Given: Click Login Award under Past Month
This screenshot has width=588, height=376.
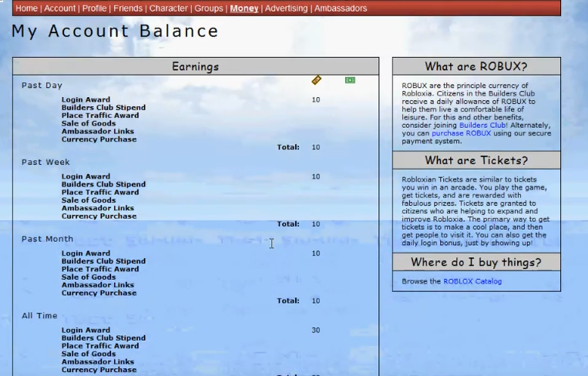Looking at the screenshot, I should pos(86,253).
